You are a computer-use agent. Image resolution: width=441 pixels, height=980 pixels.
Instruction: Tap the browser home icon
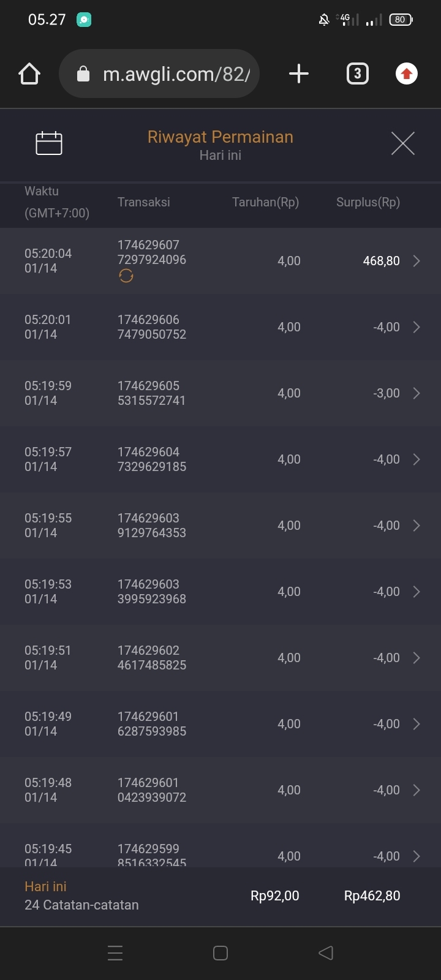pos(29,74)
